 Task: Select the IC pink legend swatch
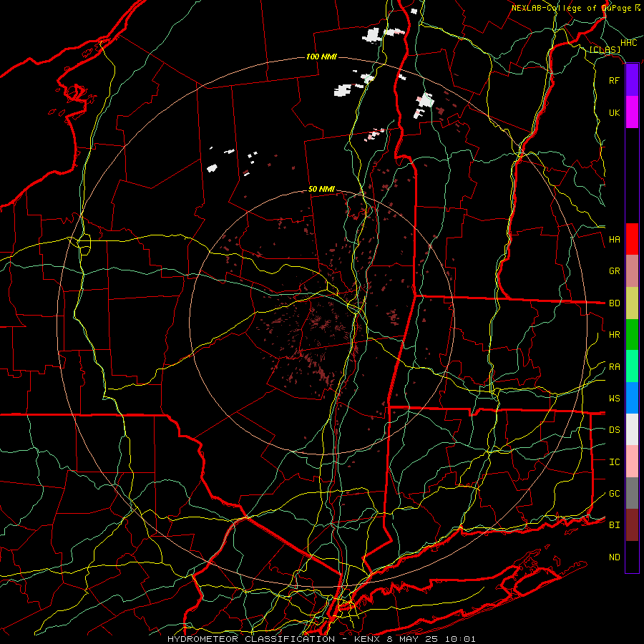pos(632,462)
